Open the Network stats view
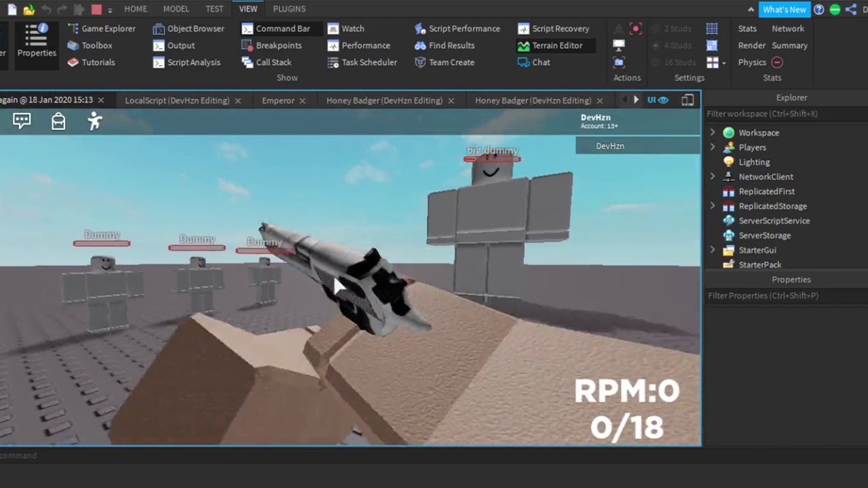The image size is (868, 488). 788,28
